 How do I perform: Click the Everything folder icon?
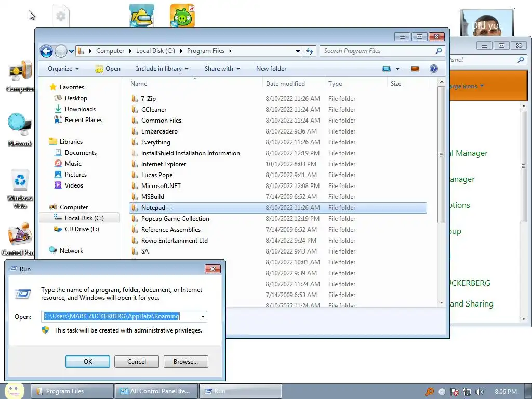pyautogui.click(x=135, y=142)
